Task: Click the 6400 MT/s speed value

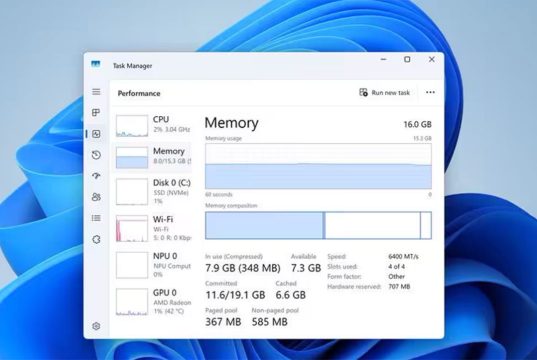Action: click(403, 257)
